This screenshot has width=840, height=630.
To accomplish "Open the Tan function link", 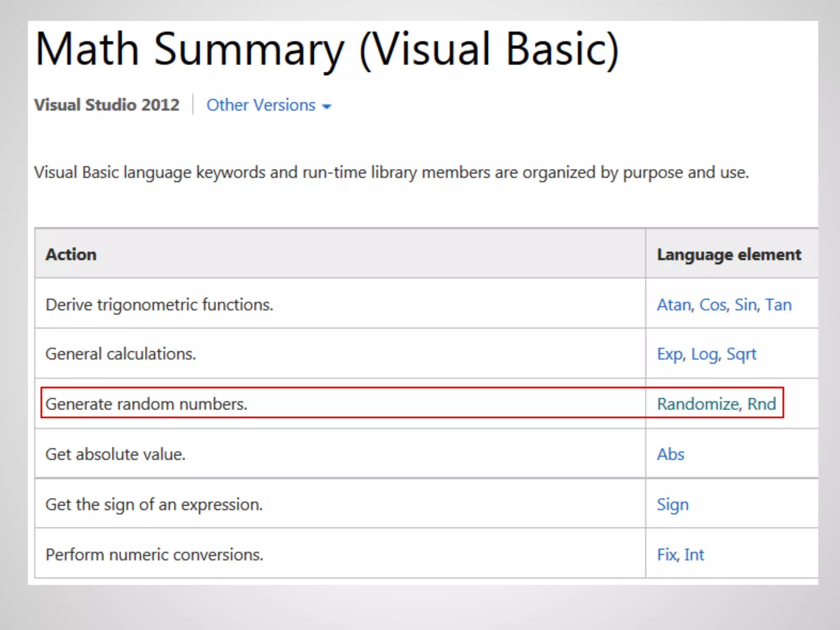I will (778, 305).
